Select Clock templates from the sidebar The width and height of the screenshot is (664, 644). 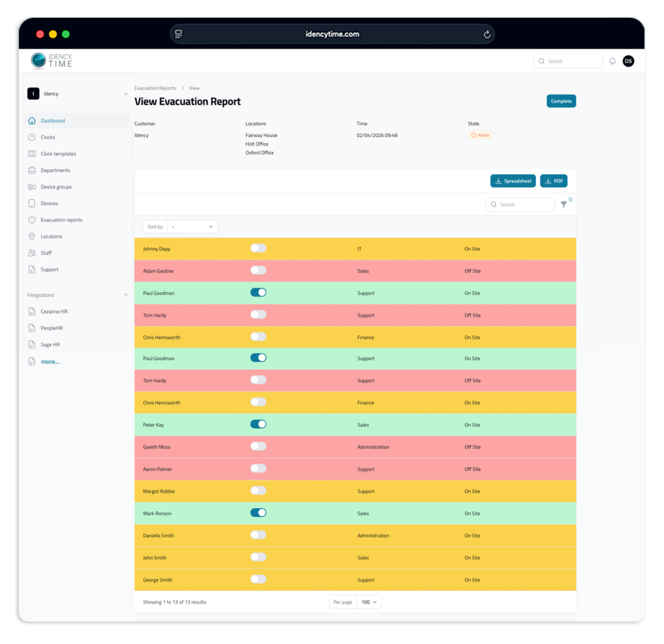(x=58, y=153)
